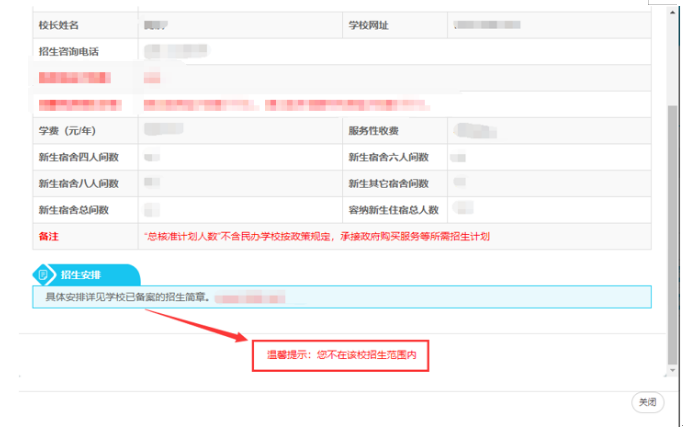Click the 具体安排详见学校已备案的招生简章 text

tap(128, 297)
